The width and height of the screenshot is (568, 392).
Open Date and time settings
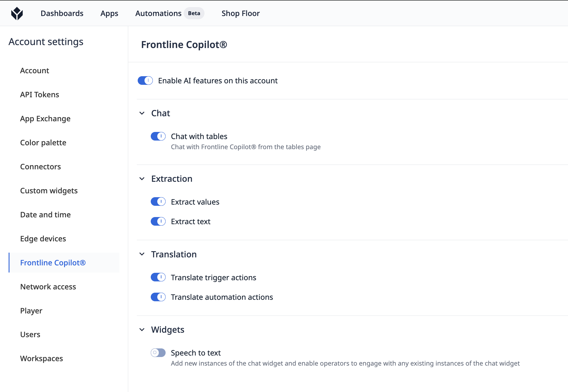pyautogui.click(x=45, y=215)
